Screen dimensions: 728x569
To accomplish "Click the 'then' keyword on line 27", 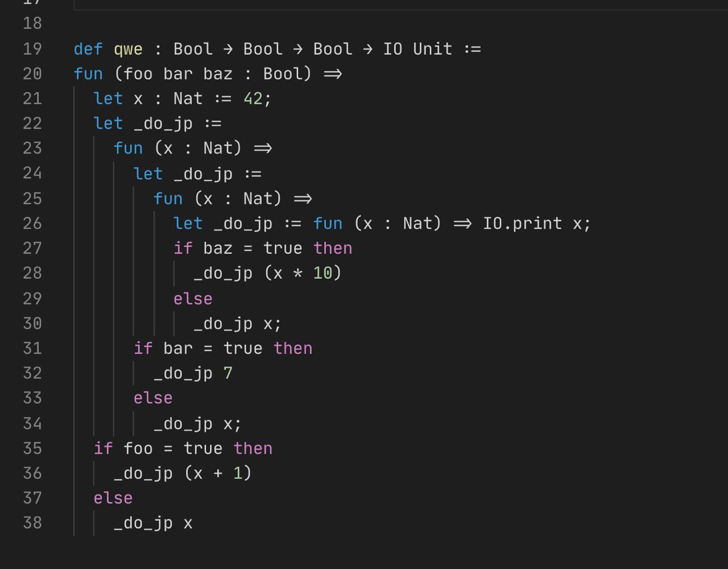I will coord(333,249).
